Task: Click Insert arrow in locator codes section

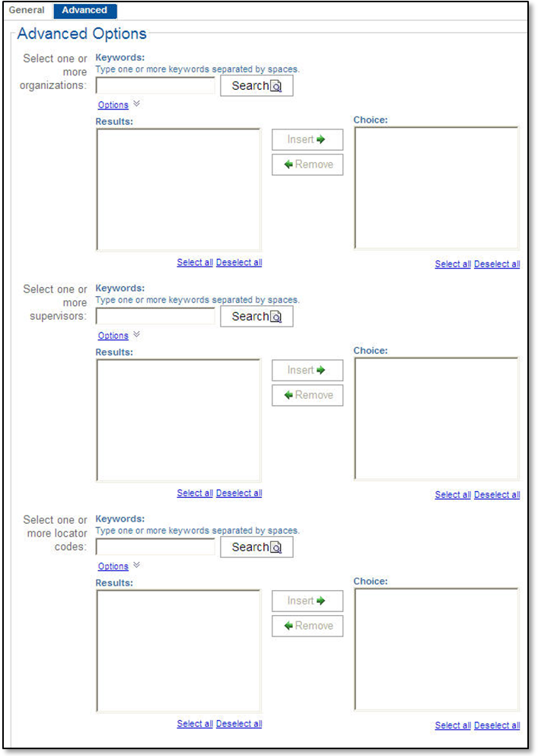Action: 307,601
